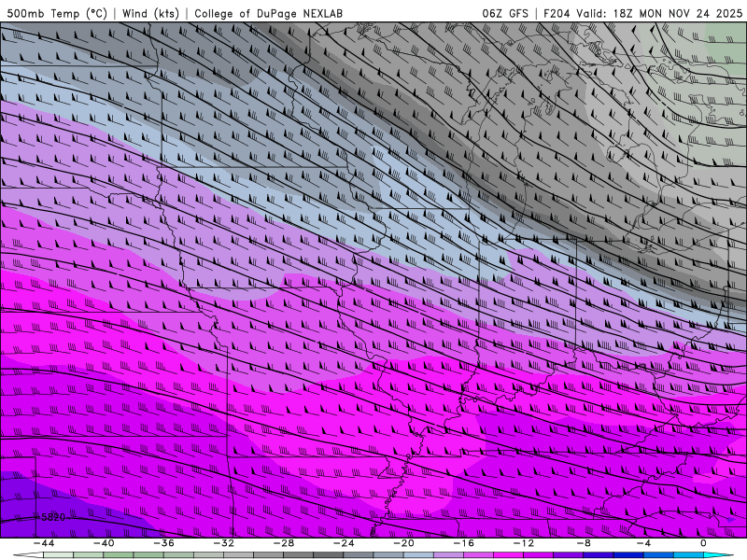Screen dimensions: 747x560
Task: Click the -16 color scale label
Action: pyautogui.click(x=464, y=543)
